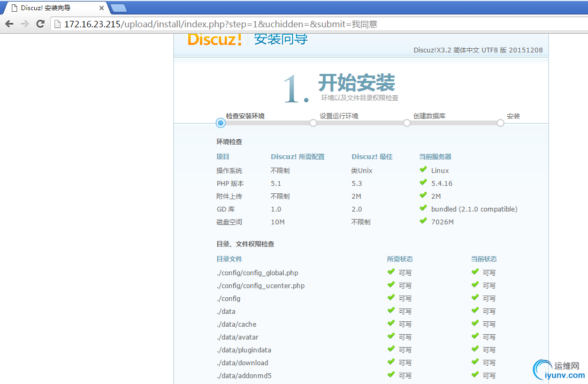Click 所需状态 check for ./config row
The height and width of the screenshot is (384, 588).
[x=391, y=297]
